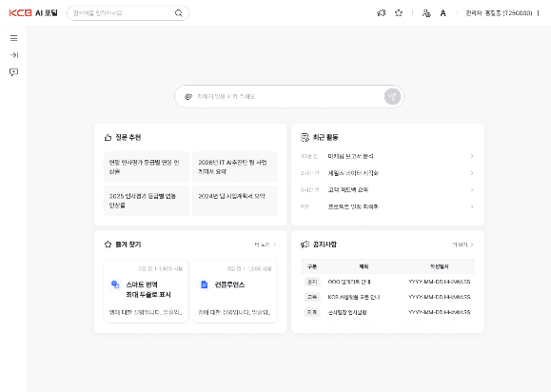Click chevron on '프로젝트 일정 최적화' row

pyautogui.click(x=472, y=206)
